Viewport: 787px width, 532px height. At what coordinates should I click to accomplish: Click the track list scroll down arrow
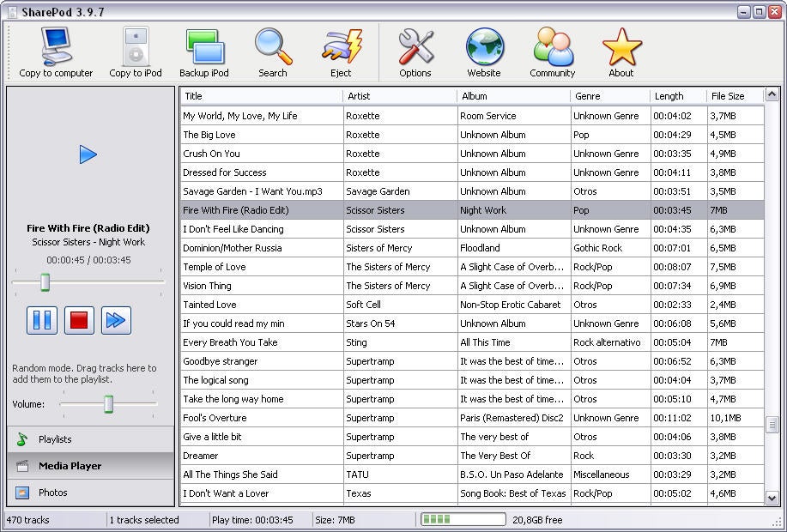(772, 498)
